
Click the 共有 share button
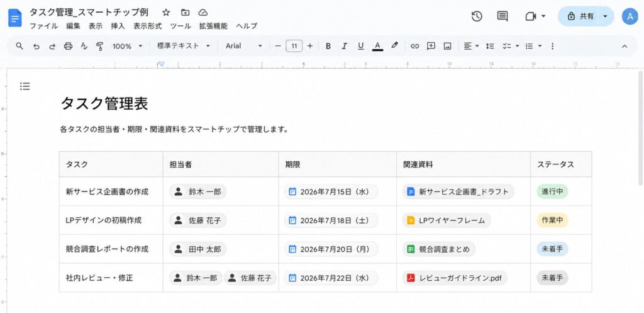point(579,16)
